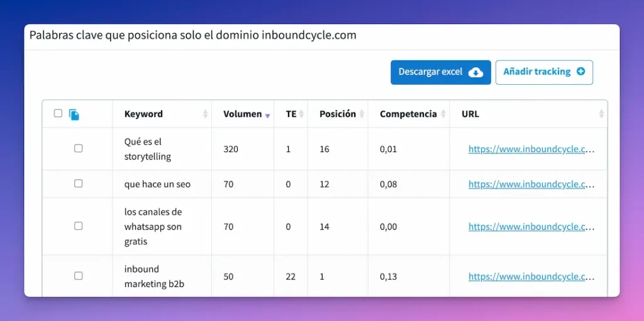Click the competencia value 0,01

389,150
